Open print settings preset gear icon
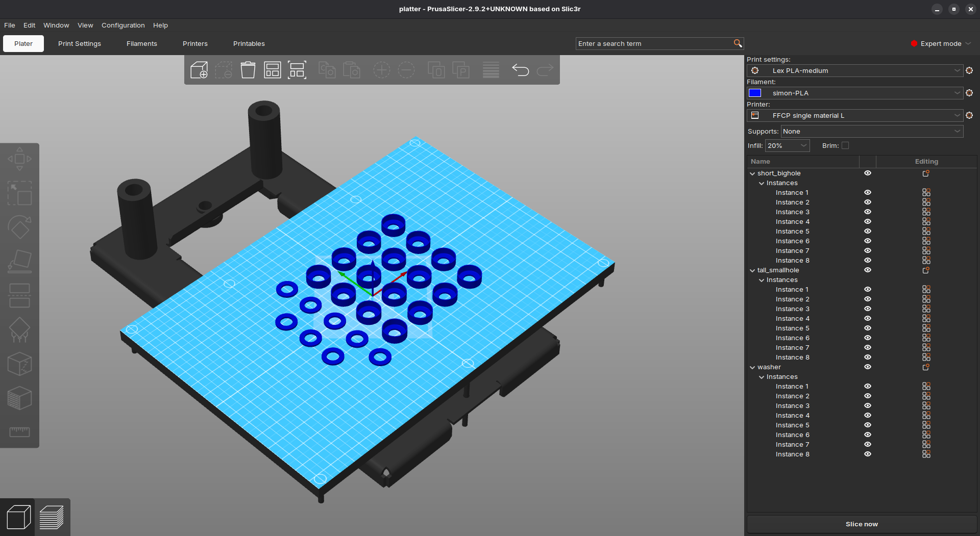Screen dimensions: 980x536 click(969, 70)
